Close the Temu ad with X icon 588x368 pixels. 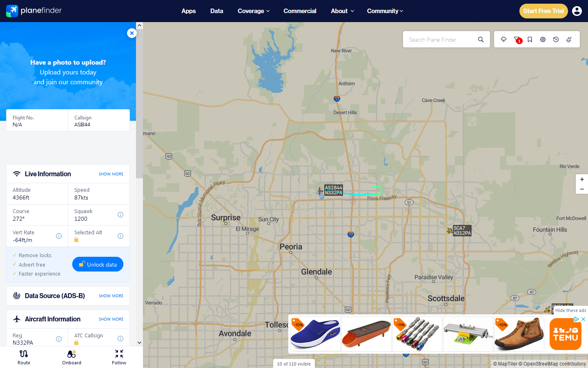point(584,319)
